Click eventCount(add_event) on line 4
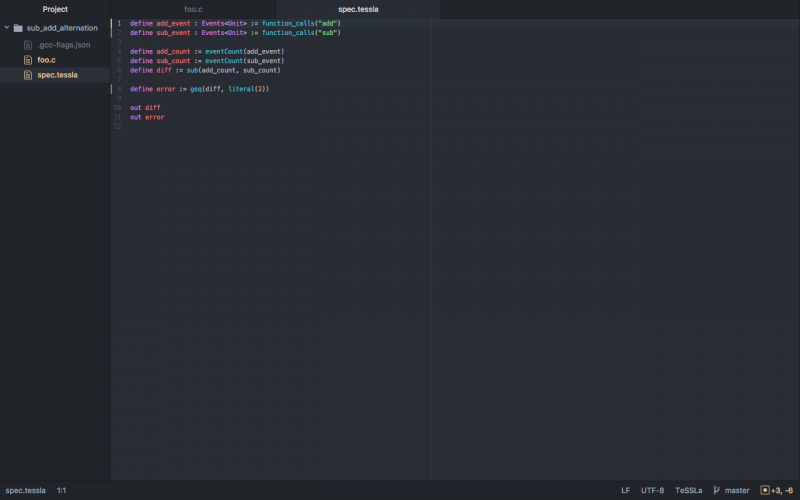 coord(244,52)
